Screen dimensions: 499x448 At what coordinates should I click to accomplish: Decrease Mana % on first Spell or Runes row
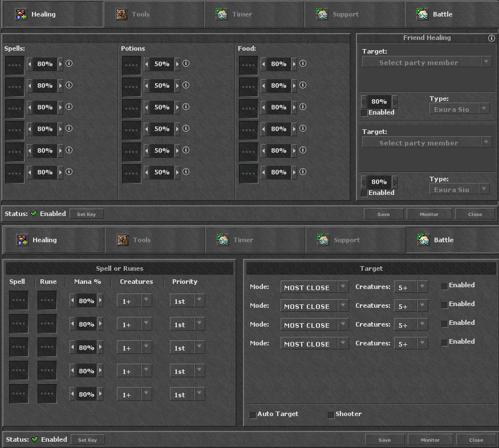click(72, 301)
